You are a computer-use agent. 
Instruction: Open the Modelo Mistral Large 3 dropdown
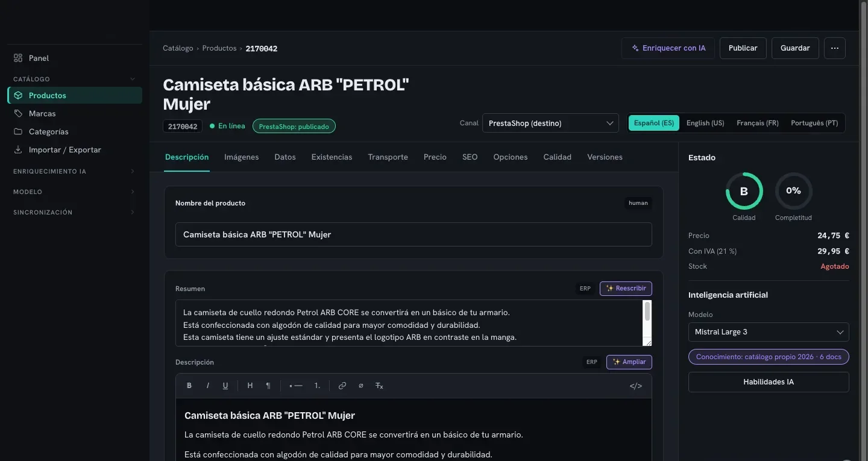coord(769,332)
